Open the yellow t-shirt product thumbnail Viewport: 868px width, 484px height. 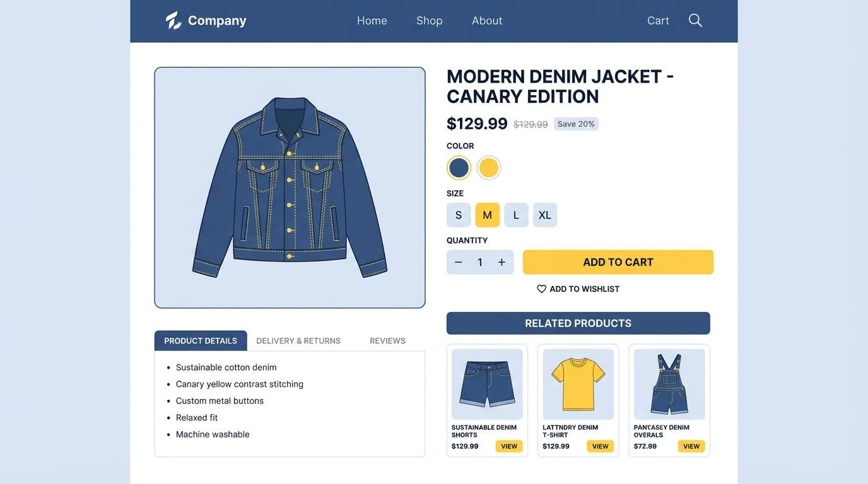[578, 383]
